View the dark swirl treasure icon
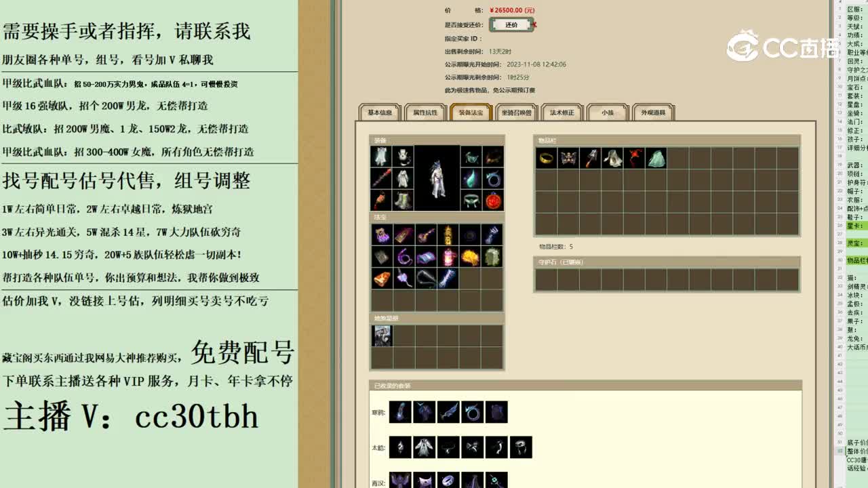 coord(470,235)
